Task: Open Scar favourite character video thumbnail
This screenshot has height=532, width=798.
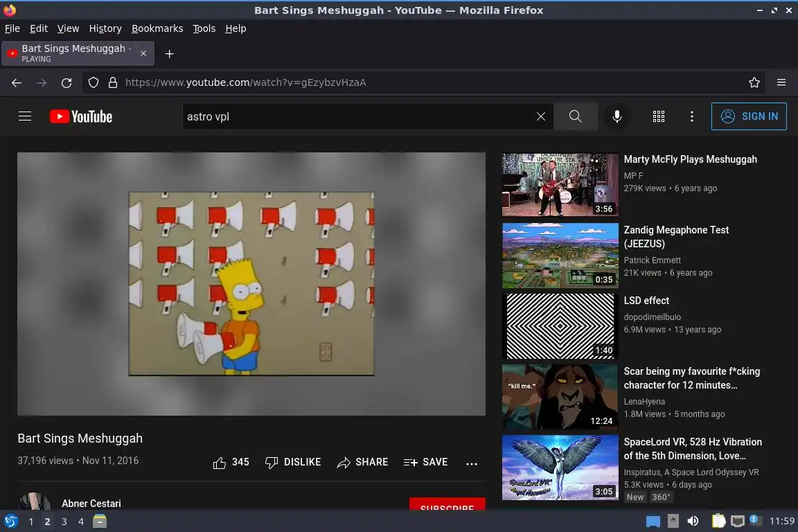Action: pyautogui.click(x=560, y=397)
